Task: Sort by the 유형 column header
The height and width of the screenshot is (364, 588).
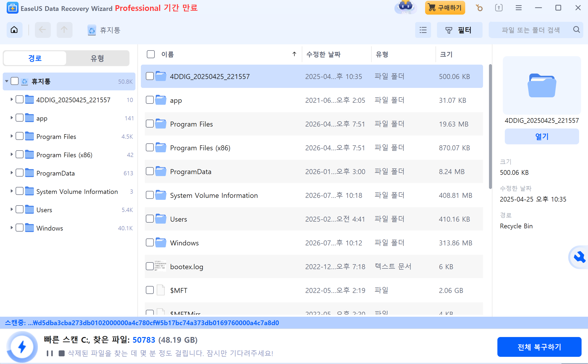Action: (382, 54)
